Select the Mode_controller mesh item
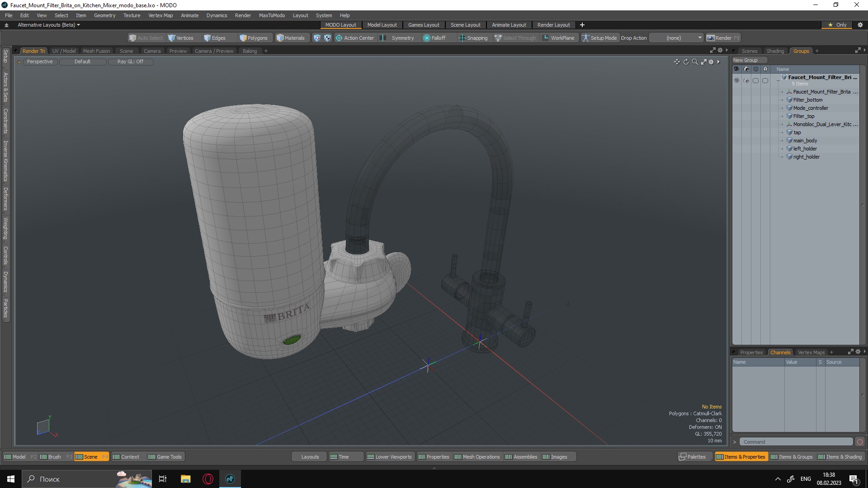The width and height of the screenshot is (868, 488). [x=811, y=108]
